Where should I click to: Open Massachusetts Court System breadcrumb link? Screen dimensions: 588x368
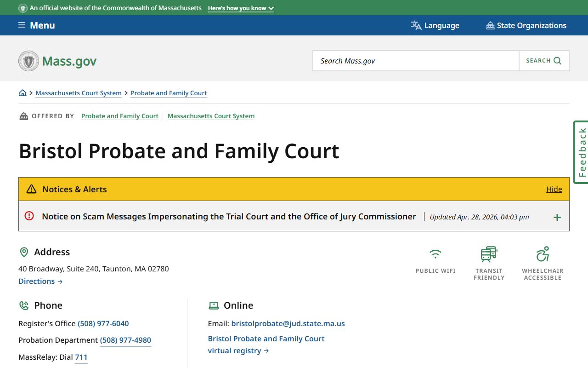[x=79, y=93]
